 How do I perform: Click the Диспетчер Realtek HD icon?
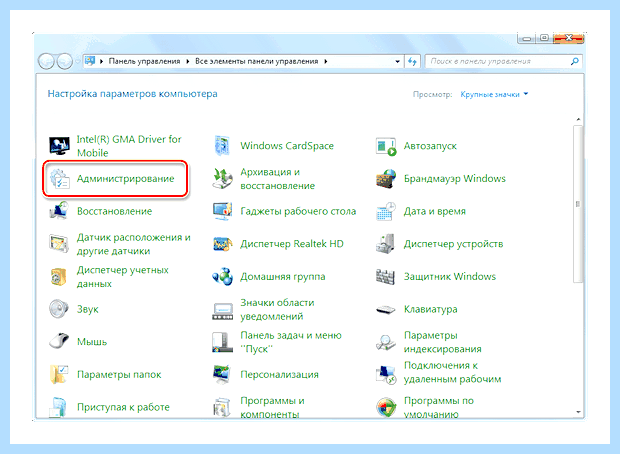click(x=223, y=244)
